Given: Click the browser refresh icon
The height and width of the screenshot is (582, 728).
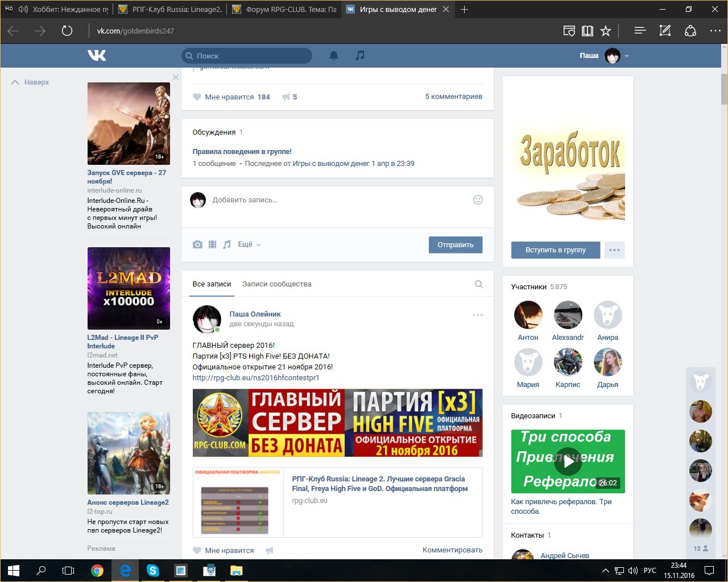Looking at the screenshot, I should (67, 31).
